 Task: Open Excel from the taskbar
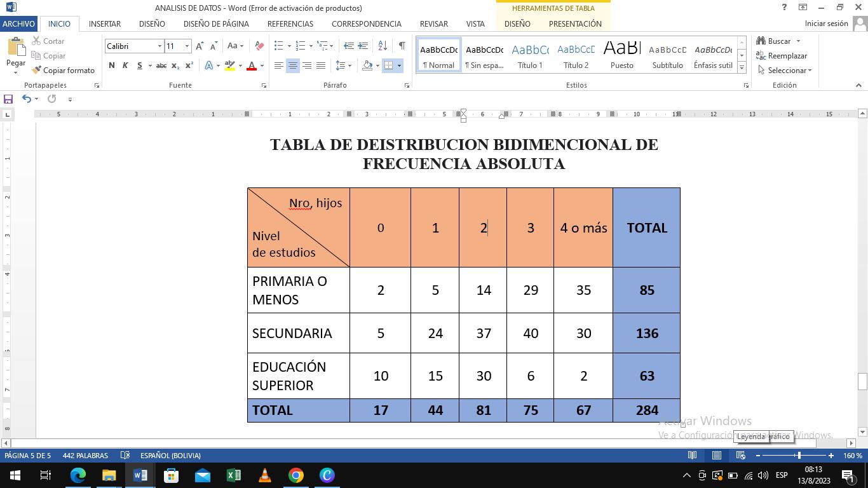coord(234,475)
